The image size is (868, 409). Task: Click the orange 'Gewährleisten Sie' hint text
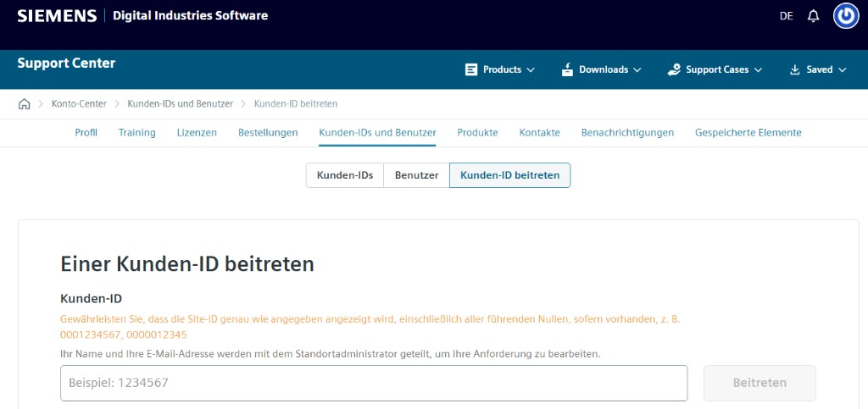(x=370, y=327)
